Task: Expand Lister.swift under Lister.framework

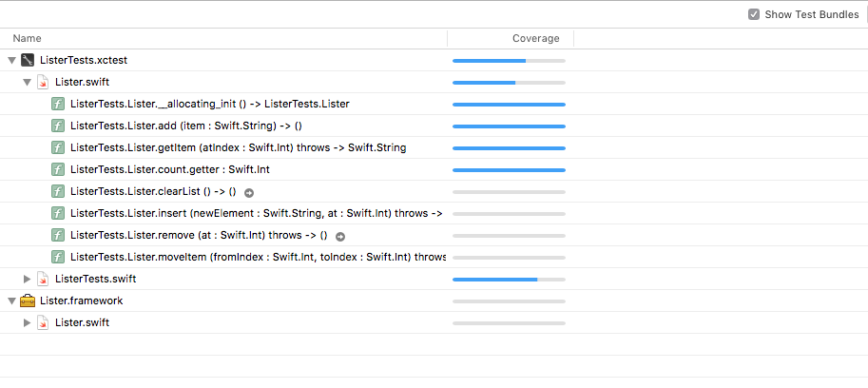Action: 28,322
